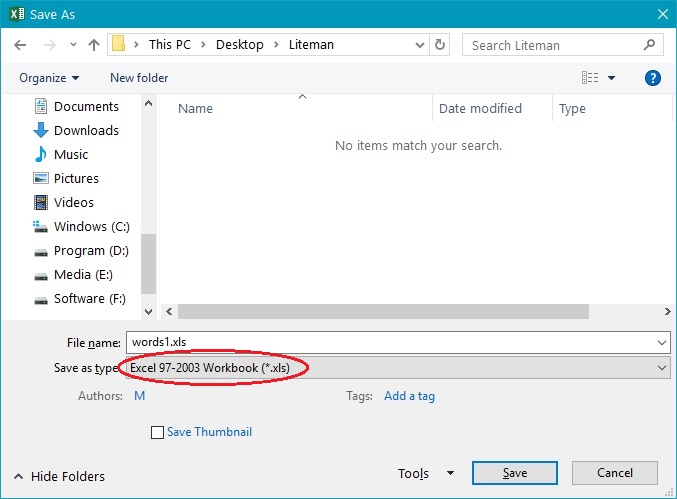Open the change view options dropdown

click(611, 78)
